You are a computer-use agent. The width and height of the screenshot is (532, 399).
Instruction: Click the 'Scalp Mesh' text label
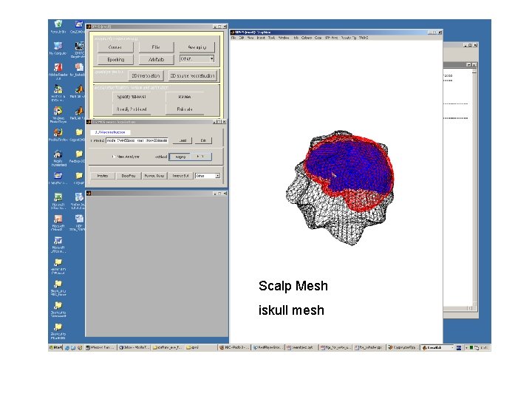(293, 286)
